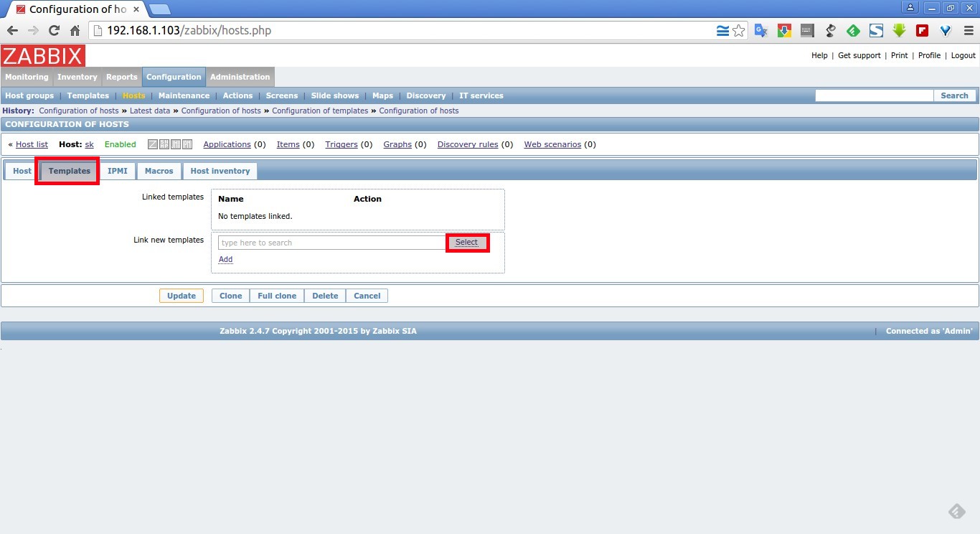Open the Monitoring menu
This screenshot has width=980, height=534.
click(x=27, y=77)
